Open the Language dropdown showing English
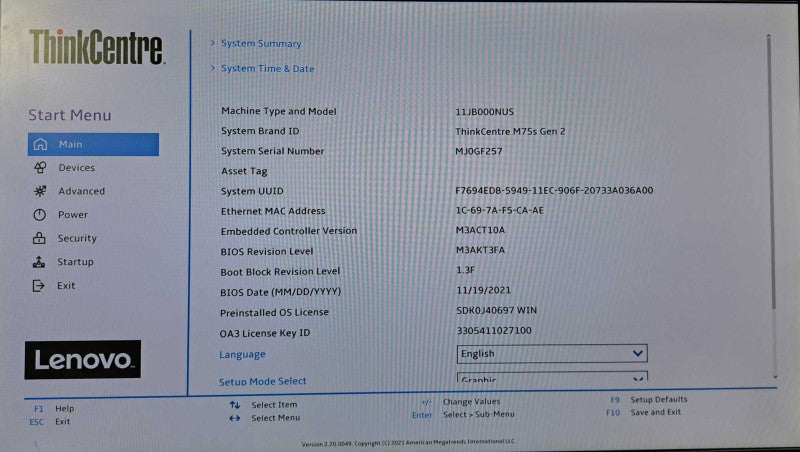Screen dimensions: 800x452 (552, 354)
